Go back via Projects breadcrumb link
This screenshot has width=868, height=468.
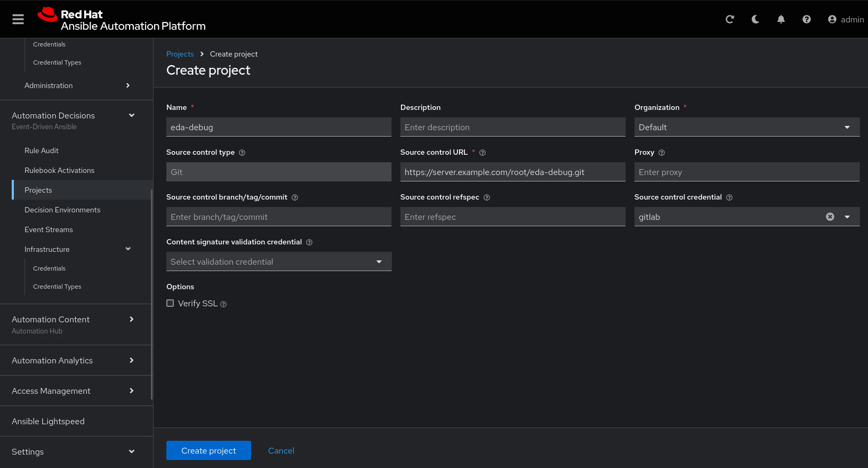(180, 54)
